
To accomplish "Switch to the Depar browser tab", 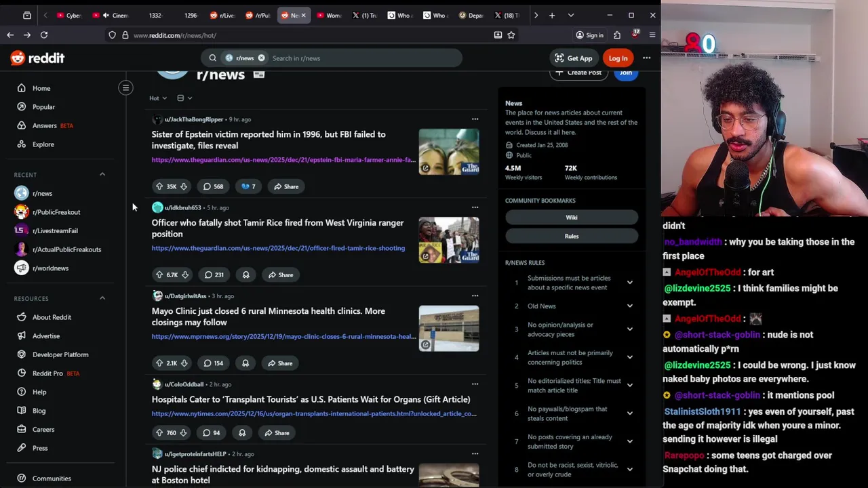I will coord(471,15).
